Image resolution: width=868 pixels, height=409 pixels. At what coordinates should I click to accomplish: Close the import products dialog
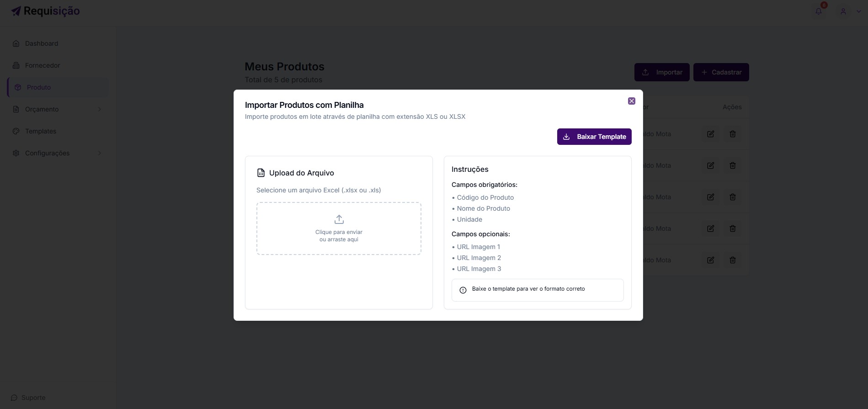(631, 101)
